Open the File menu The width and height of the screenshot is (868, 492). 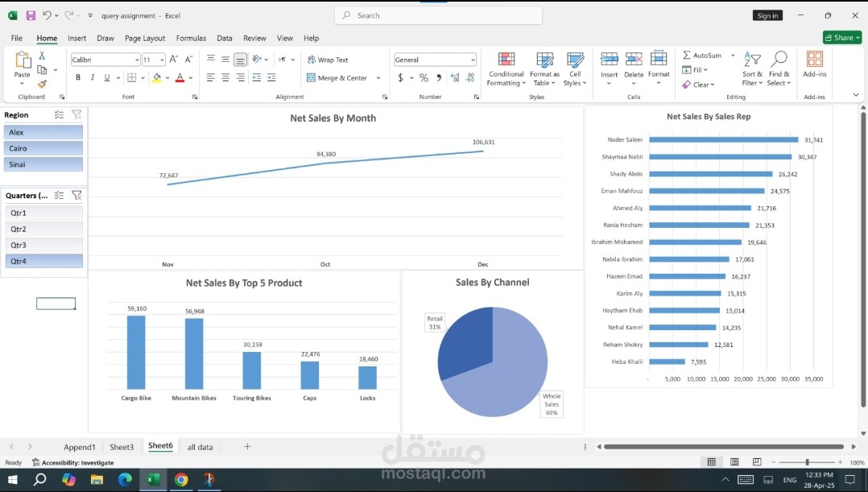tap(17, 38)
